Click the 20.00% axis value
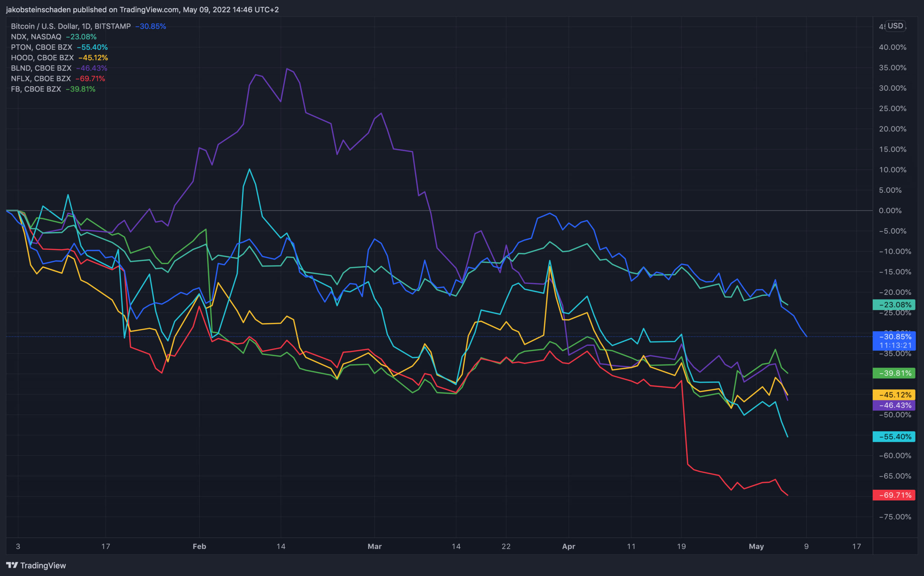The width and height of the screenshot is (924, 576). coord(892,129)
